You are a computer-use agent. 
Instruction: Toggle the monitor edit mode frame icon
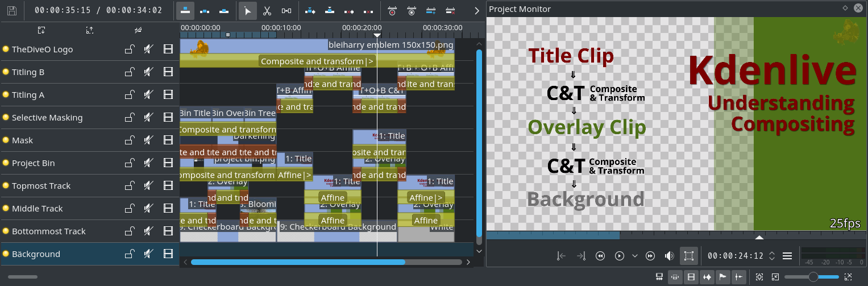point(689,256)
